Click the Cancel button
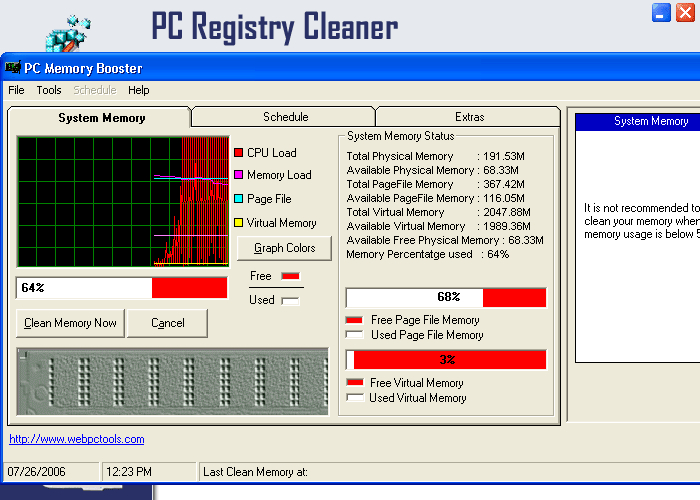Screen dimensions: 700x500 (x=167, y=323)
